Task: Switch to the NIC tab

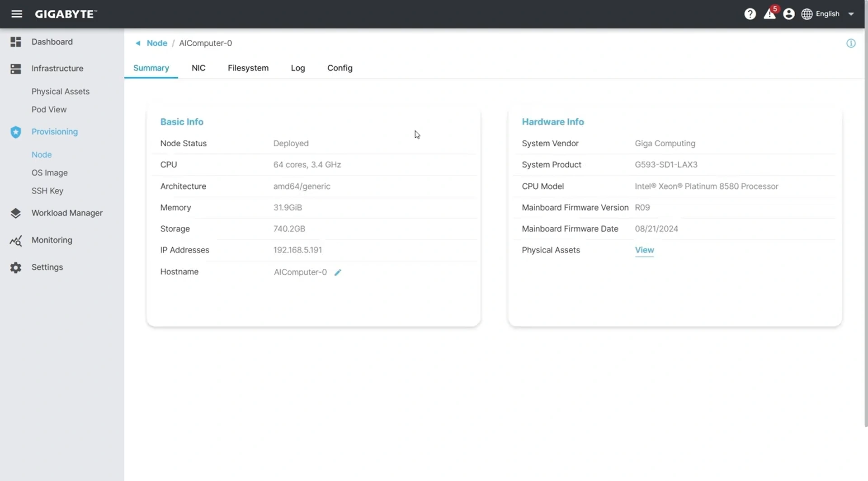Action: click(198, 68)
